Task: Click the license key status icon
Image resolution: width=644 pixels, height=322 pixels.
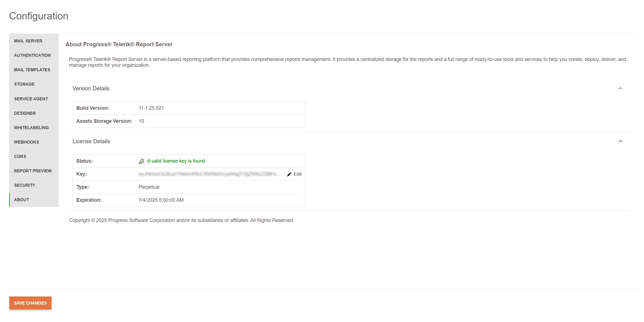Action: point(142,161)
